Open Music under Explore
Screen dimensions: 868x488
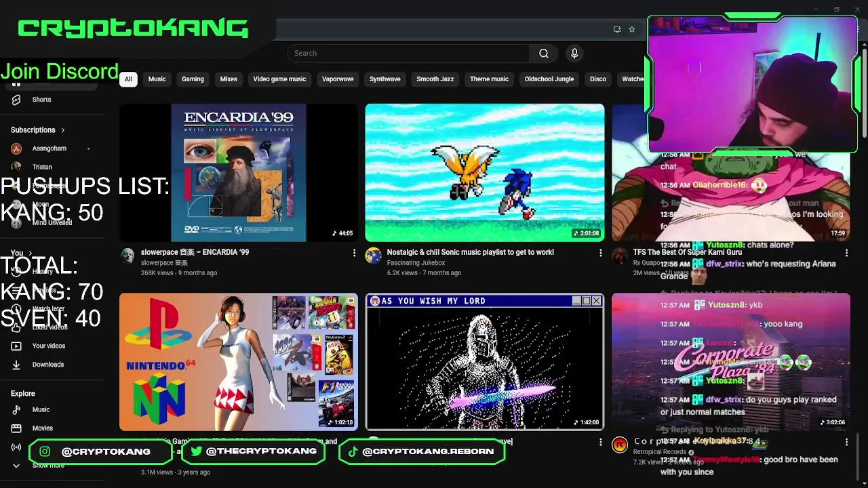[x=52, y=409]
